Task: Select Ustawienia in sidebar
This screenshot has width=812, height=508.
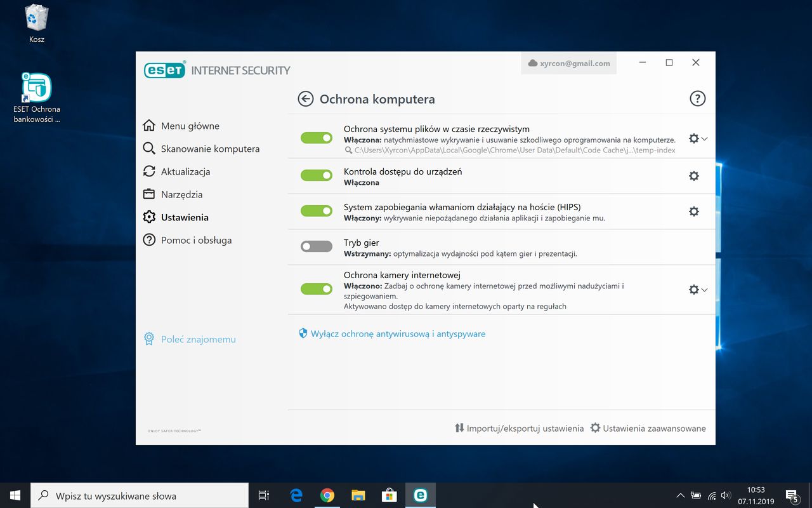Action: [176, 217]
